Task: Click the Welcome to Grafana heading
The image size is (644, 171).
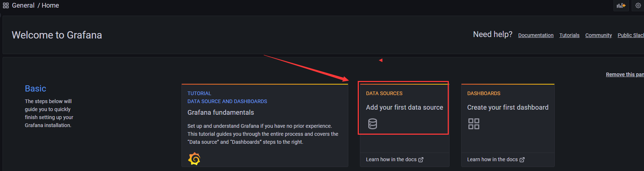Action: pyautogui.click(x=57, y=35)
